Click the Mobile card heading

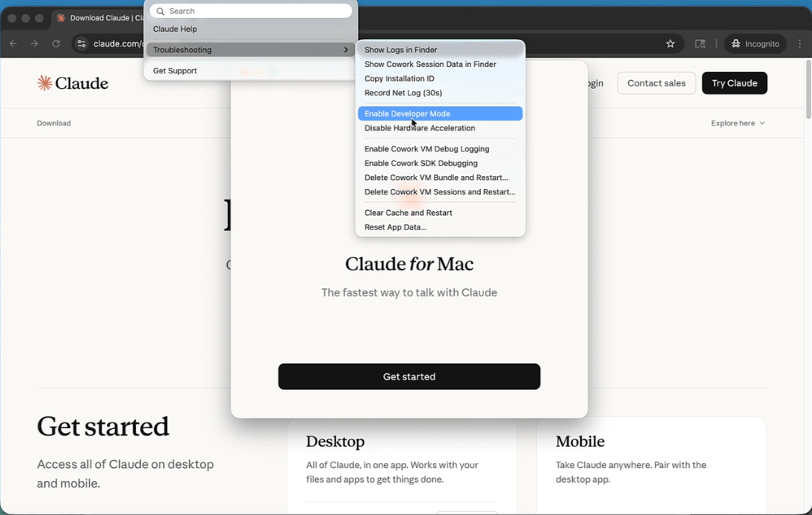pos(580,441)
